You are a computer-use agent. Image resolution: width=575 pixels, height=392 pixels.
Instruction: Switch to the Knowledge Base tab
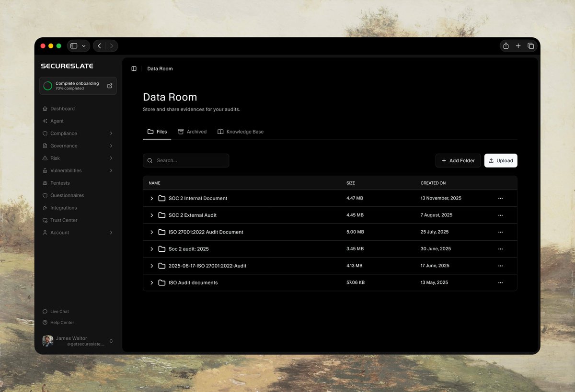[241, 132]
